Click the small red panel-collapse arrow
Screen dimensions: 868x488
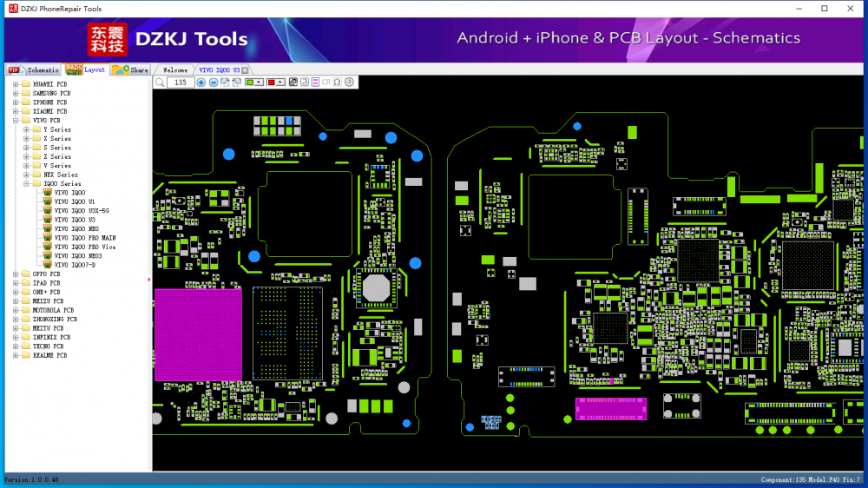[149, 280]
